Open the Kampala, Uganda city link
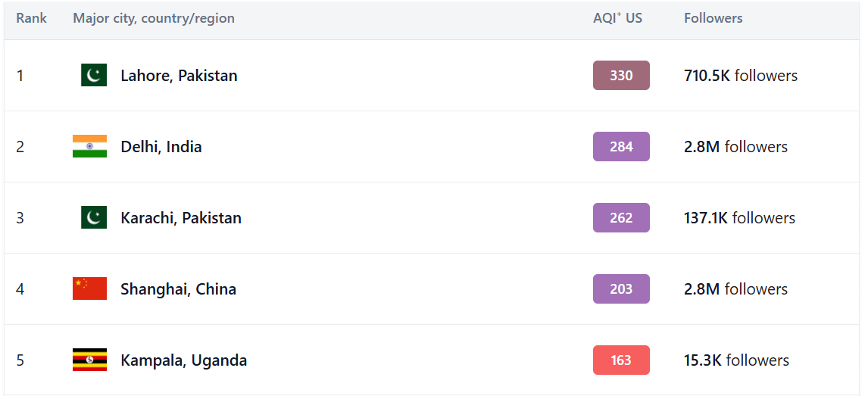The image size is (868, 396). tap(184, 360)
